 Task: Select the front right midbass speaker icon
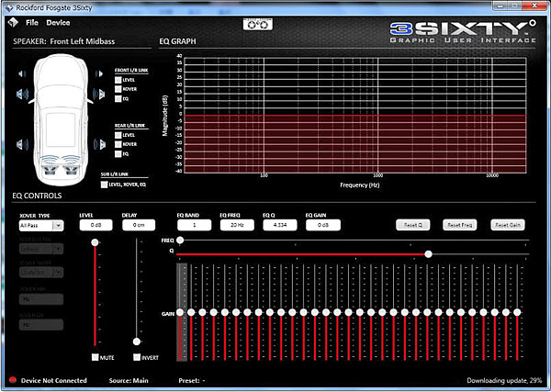pyautogui.click(x=99, y=95)
